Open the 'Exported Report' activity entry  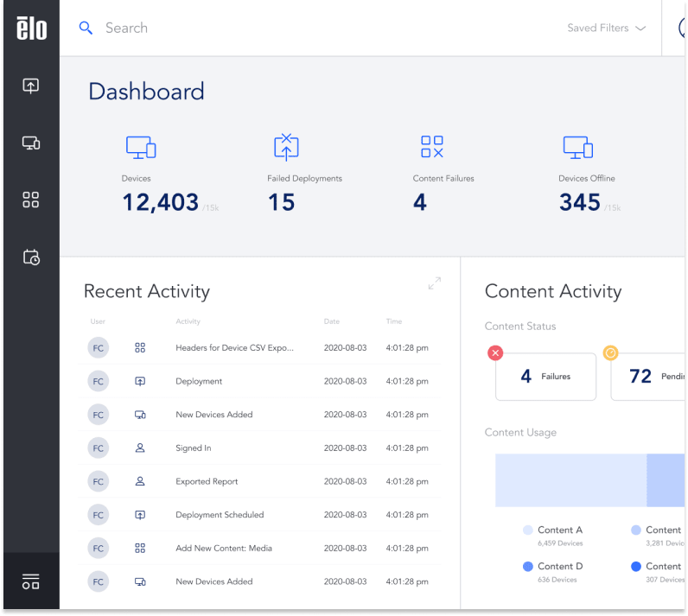[207, 481]
